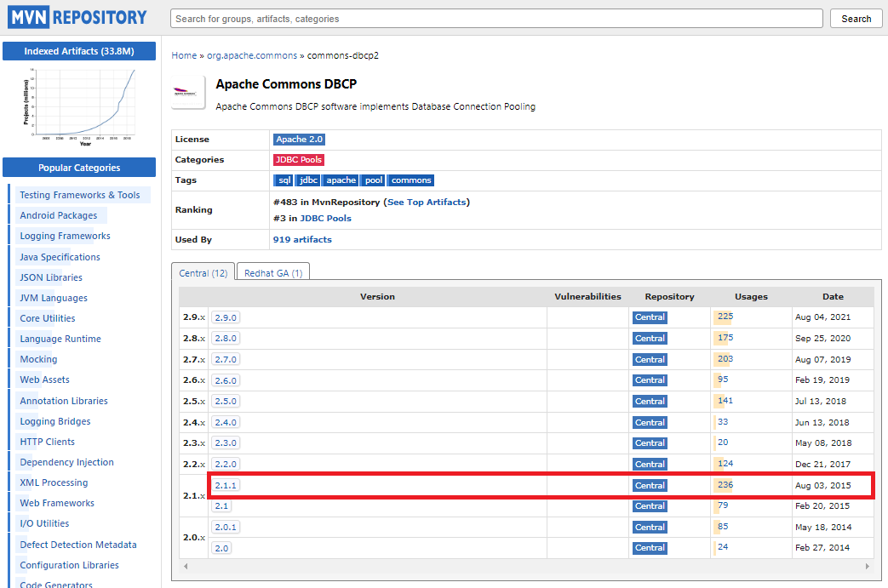Switch to the Redhat GA (1) tab

click(x=273, y=273)
